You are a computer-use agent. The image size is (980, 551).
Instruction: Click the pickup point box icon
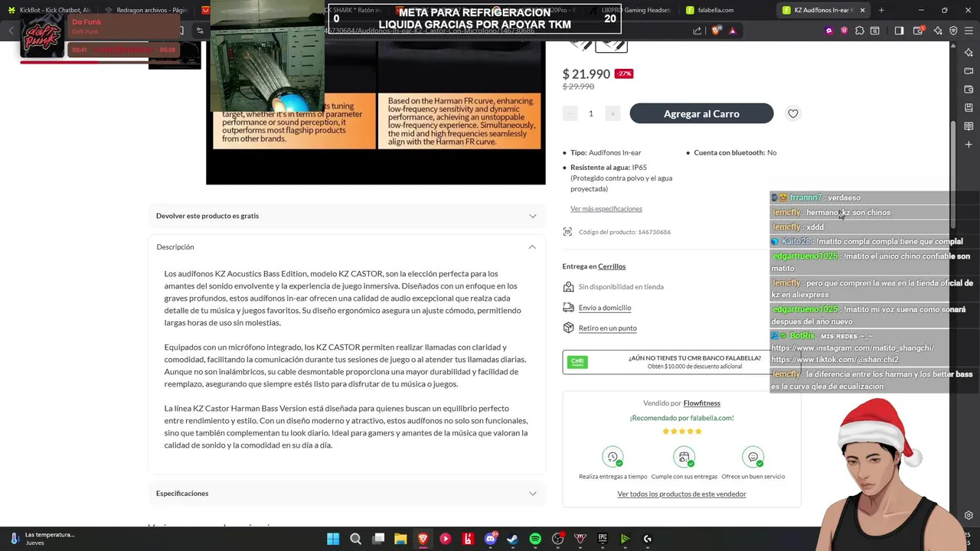pos(568,328)
